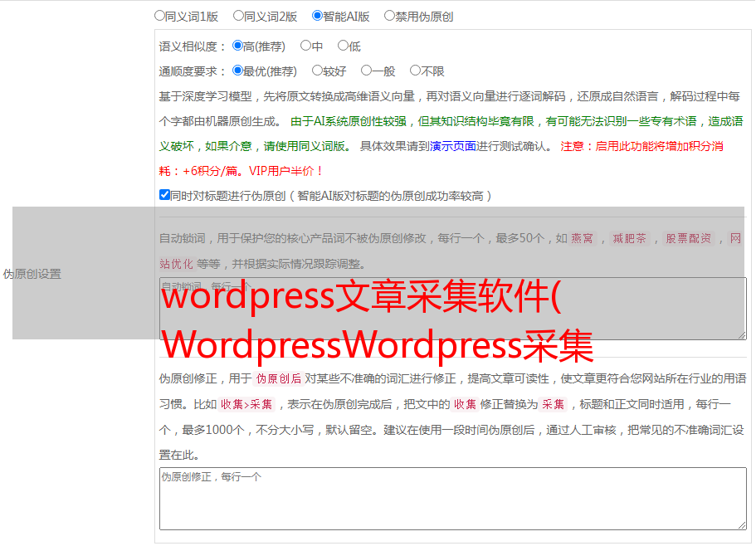Set 通顺度要求 to 不限
The width and height of the screenshot is (756, 546).
click(415, 71)
